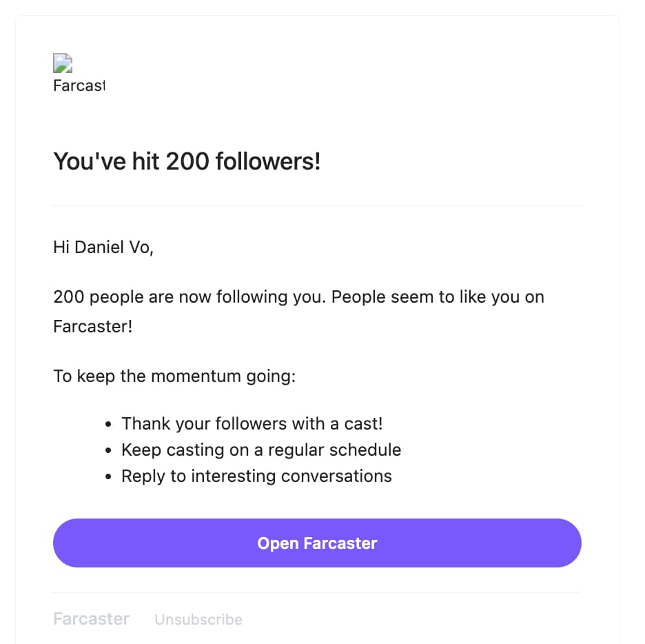Click the bullet dot before "Reply to interesting"
This screenshot has width=645, height=644.
click(x=109, y=476)
